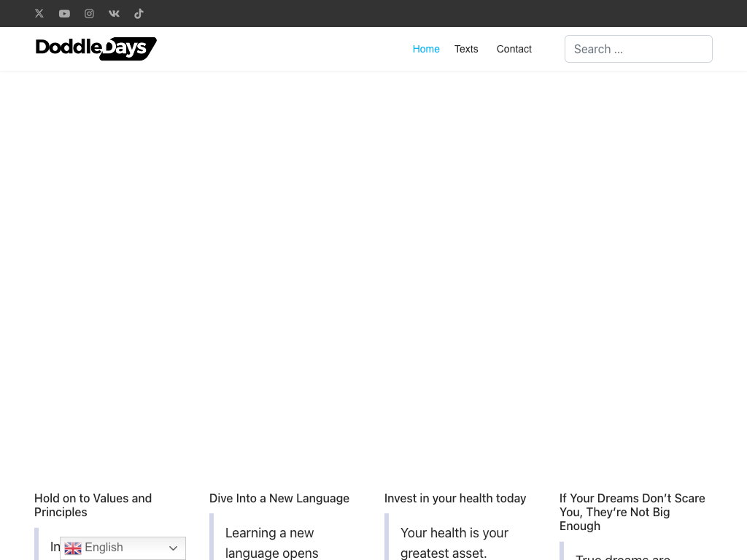The image size is (747, 560).
Task: Click the 'Learning a new language opens' quote
Action: click(x=271, y=543)
